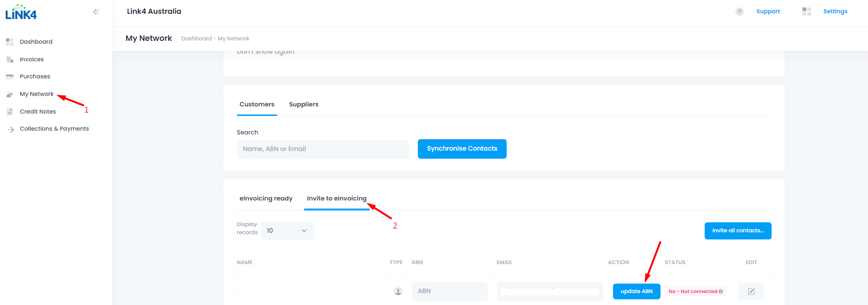Click the Invoices sidebar icon
The image size is (868, 305).
tap(9, 59)
